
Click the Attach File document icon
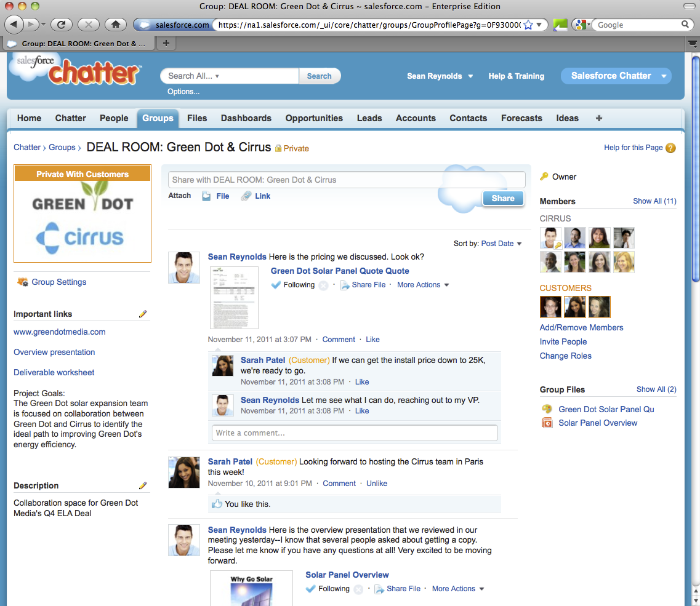click(206, 196)
